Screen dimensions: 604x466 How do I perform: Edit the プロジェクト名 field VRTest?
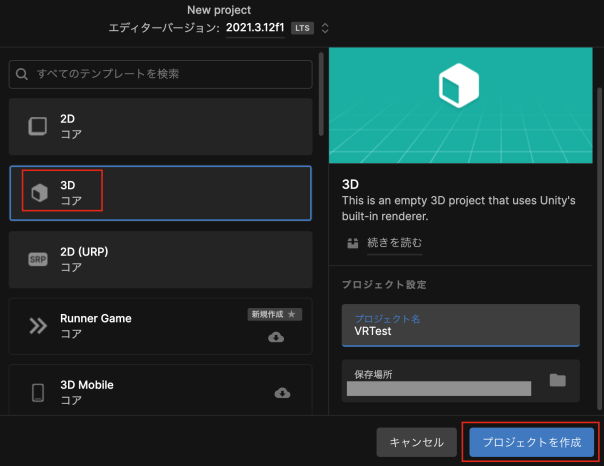(x=461, y=325)
